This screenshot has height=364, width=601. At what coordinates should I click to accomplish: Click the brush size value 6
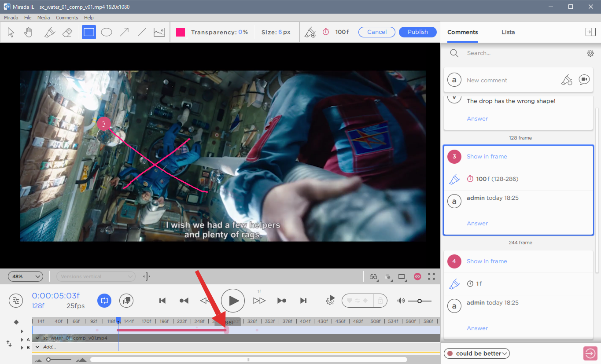click(x=280, y=32)
